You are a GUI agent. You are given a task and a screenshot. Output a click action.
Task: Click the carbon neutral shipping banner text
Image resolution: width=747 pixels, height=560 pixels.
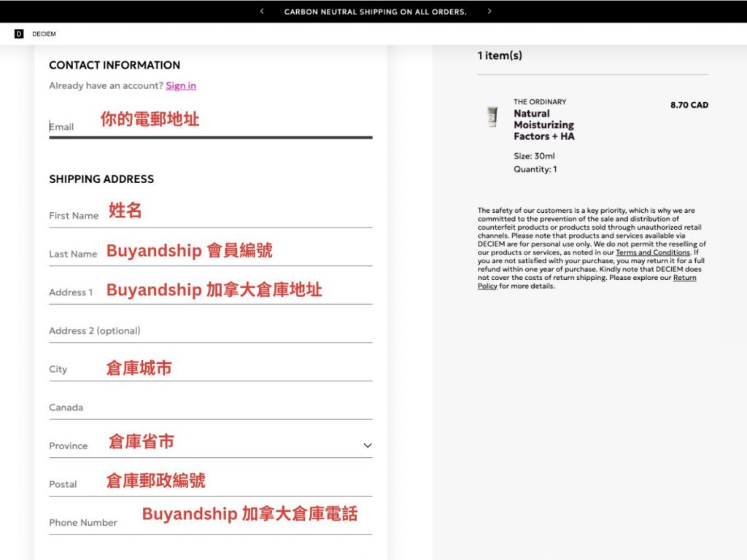[x=375, y=12]
